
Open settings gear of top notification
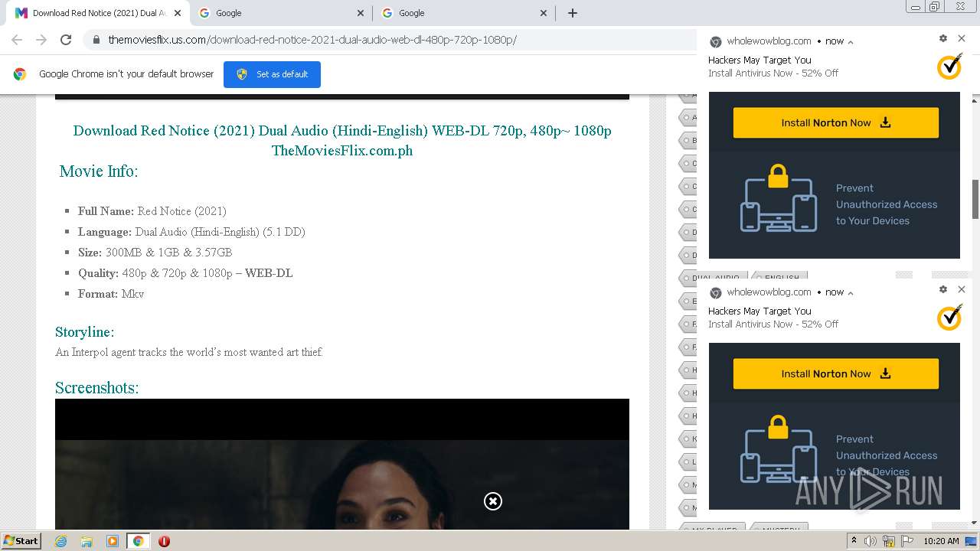[943, 38]
